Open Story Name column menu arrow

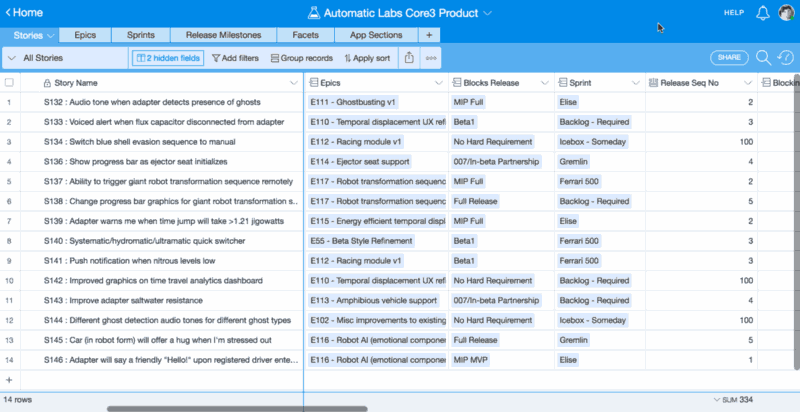[x=293, y=83]
